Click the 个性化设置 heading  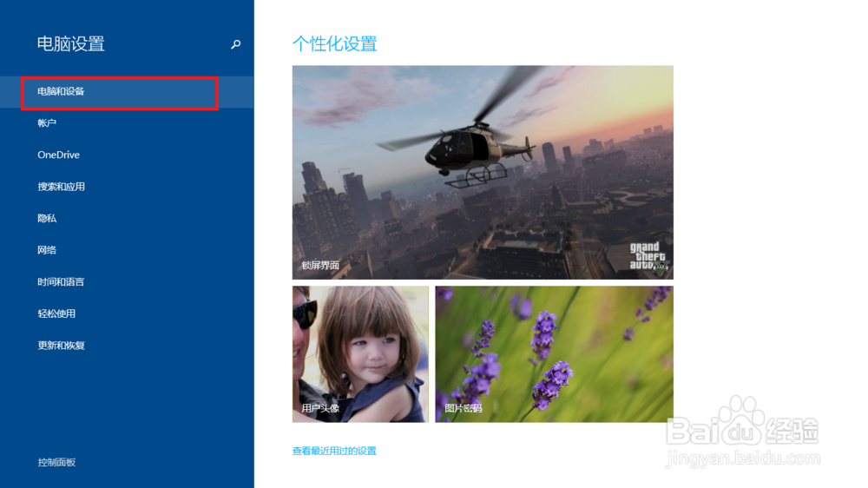[334, 43]
